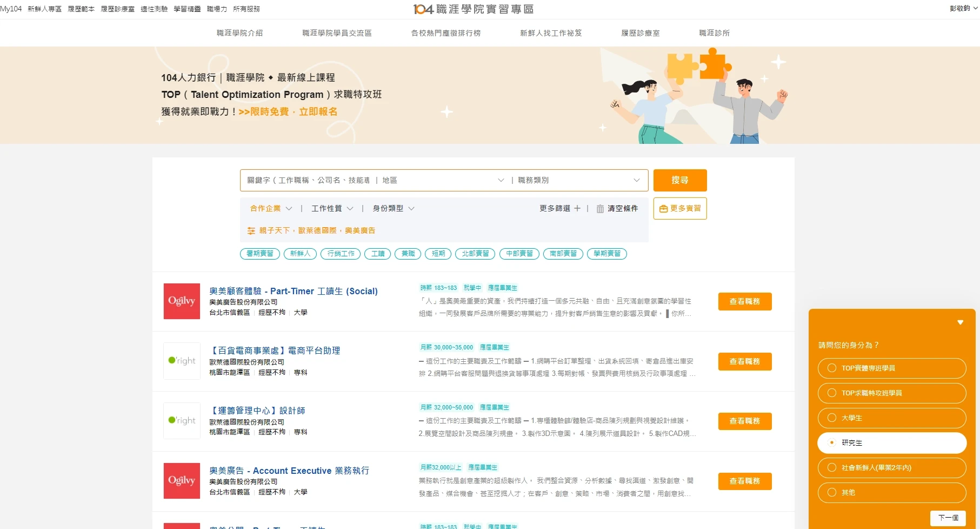This screenshot has width=980, height=529.
Task: Click 查看職務 for Account Executive 業務執行
Action: tap(745, 481)
